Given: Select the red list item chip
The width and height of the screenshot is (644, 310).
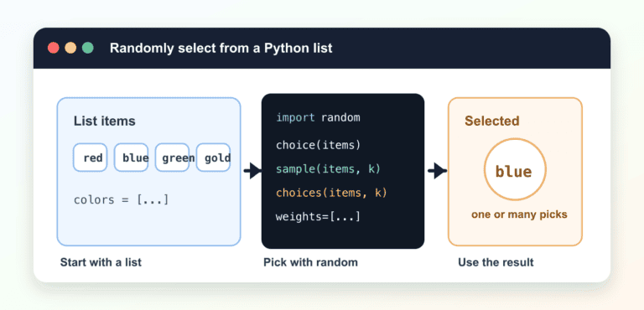Looking at the screenshot, I should click(x=91, y=158).
